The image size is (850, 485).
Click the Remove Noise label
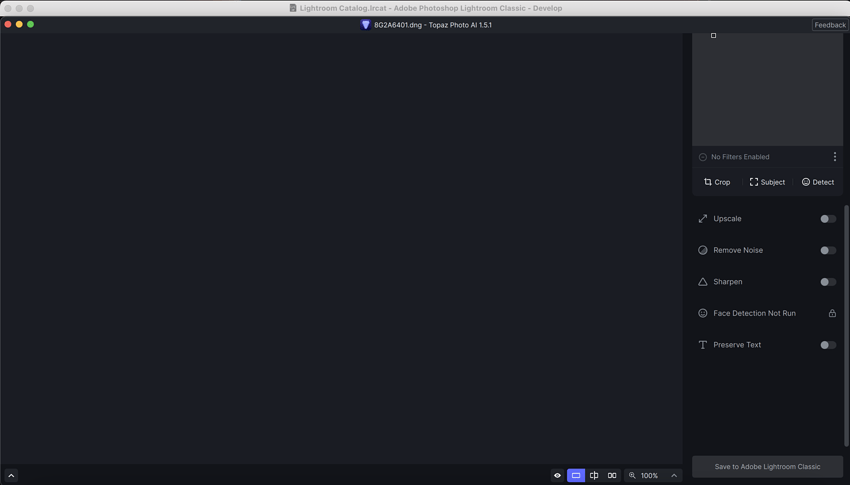[x=738, y=250]
